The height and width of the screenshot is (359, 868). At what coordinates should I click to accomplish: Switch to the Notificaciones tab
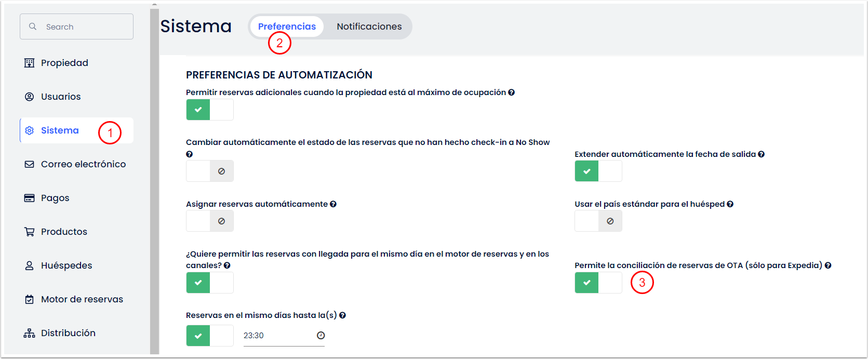pos(369,26)
